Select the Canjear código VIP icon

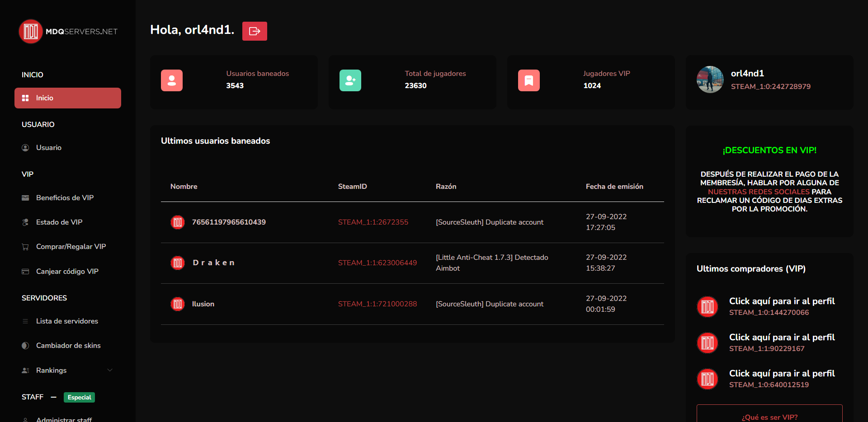[25, 271]
